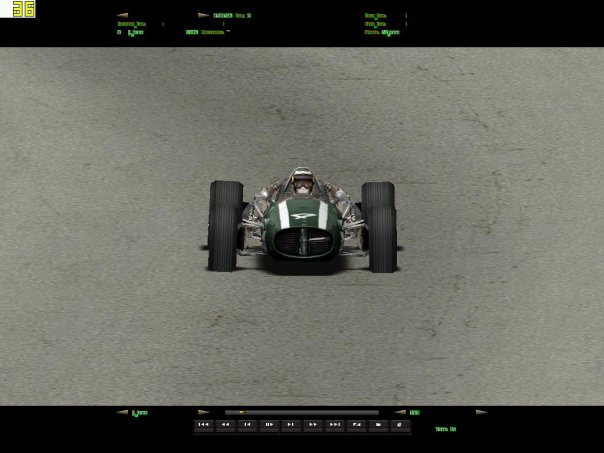Screen dimensions: 604x453
Task: Click the far-right arrow on bottom bar
Action: tap(480, 412)
